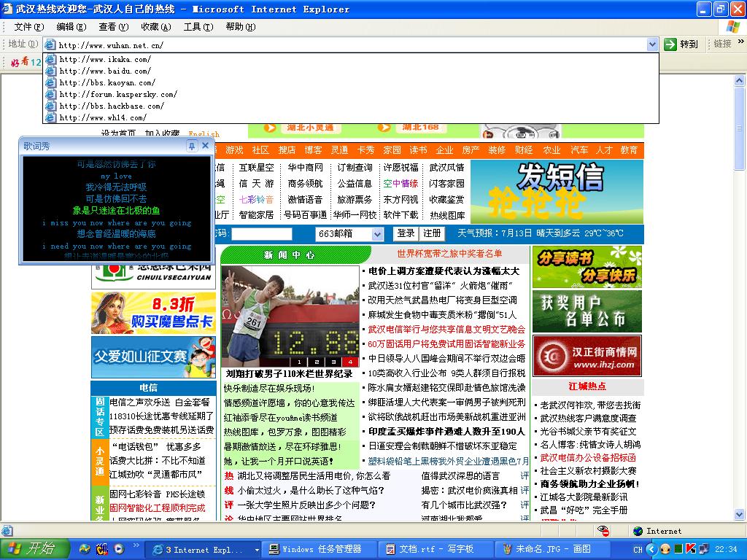Expand hidden tray icons arrow
747x560 pixels.
[651, 549]
